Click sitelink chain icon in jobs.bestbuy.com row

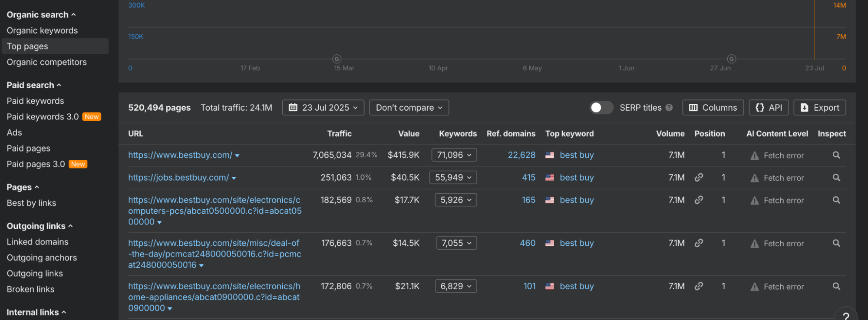pyautogui.click(x=699, y=178)
